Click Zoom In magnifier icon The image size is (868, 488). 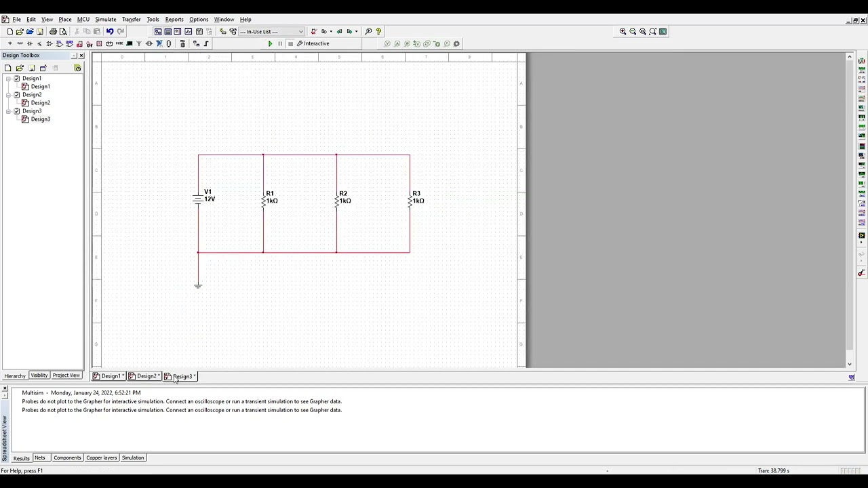(623, 31)
